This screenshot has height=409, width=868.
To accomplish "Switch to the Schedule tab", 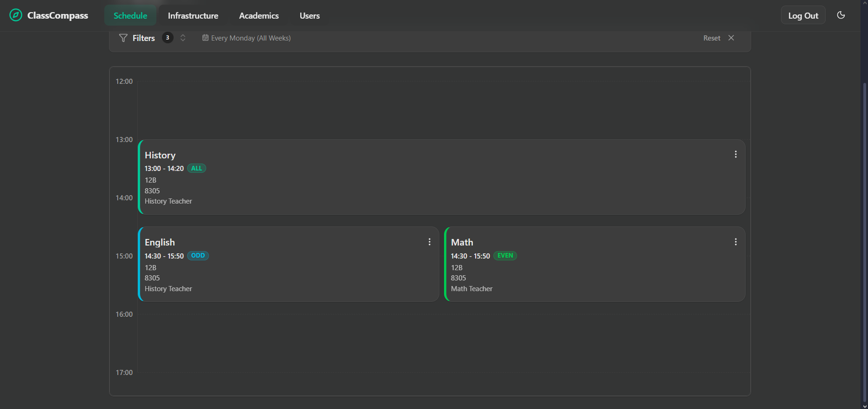I will [x=130, y=16].
